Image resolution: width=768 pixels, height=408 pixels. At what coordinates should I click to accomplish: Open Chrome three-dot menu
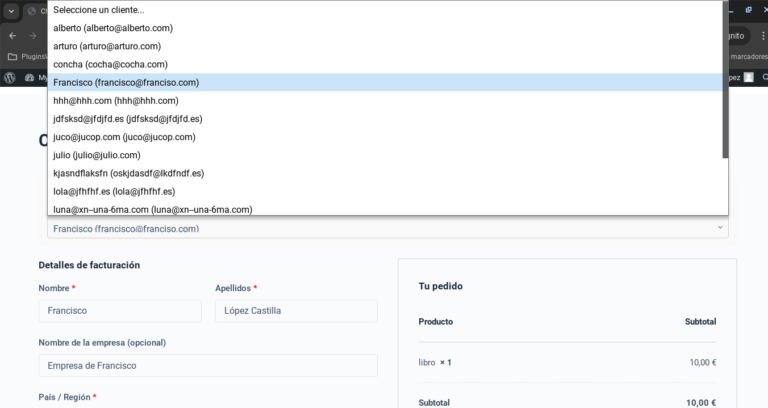pos(763,36)
